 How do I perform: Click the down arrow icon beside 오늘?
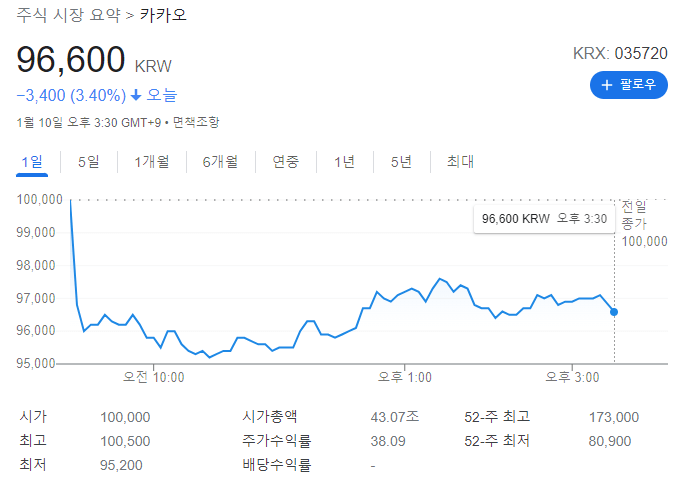(x=136, y=95)
